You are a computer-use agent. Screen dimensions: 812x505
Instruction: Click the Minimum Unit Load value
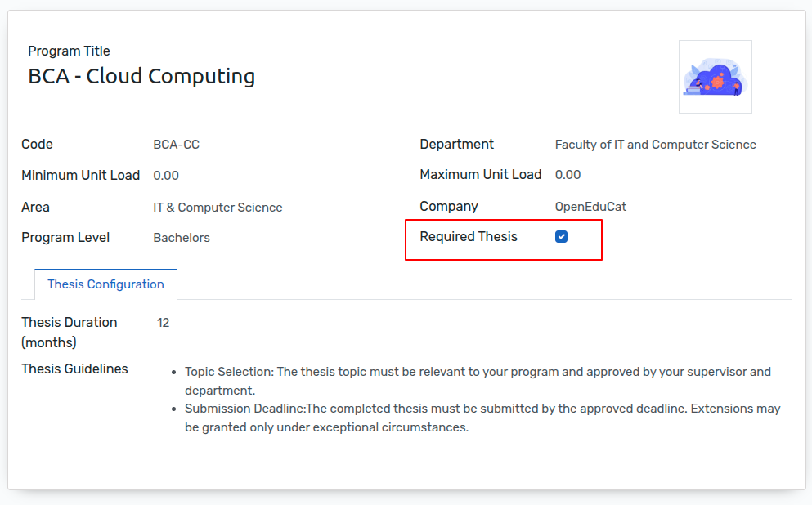click(x=166, y=176)
